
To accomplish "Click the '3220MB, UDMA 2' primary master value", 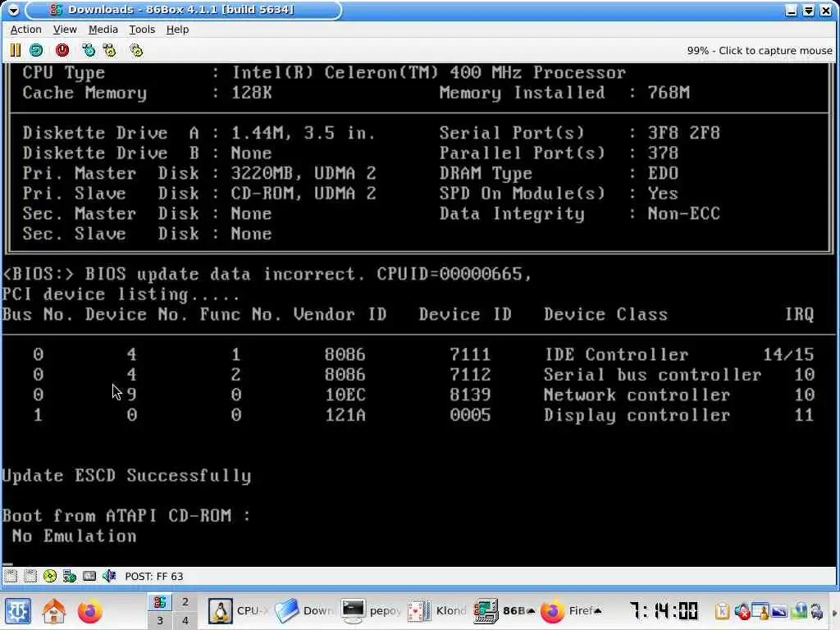I will point(304,173).
